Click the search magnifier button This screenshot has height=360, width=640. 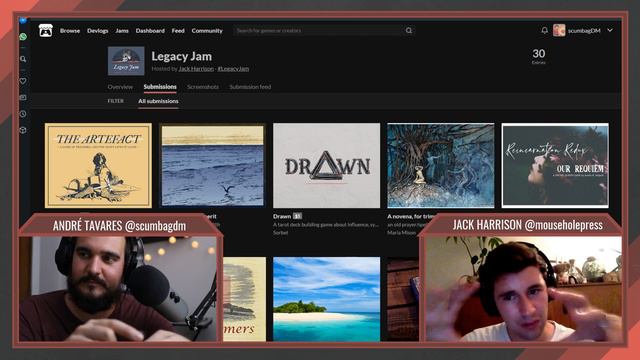(x=409, y=31)
